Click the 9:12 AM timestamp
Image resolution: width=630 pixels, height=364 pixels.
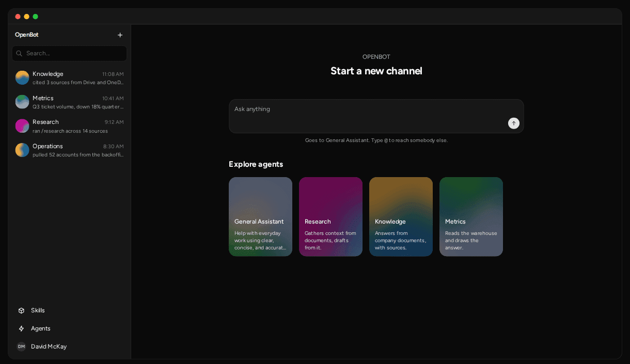point(114,122)
